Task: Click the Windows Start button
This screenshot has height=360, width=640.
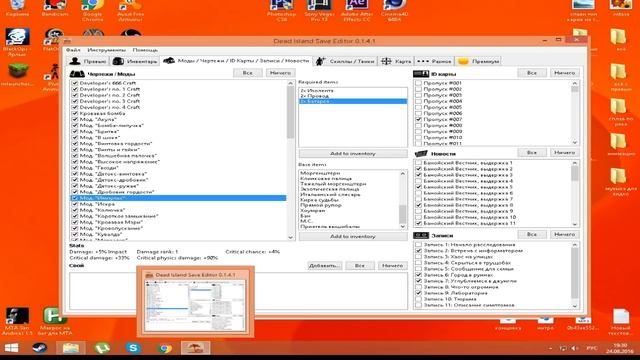Action: coord(11,348)
